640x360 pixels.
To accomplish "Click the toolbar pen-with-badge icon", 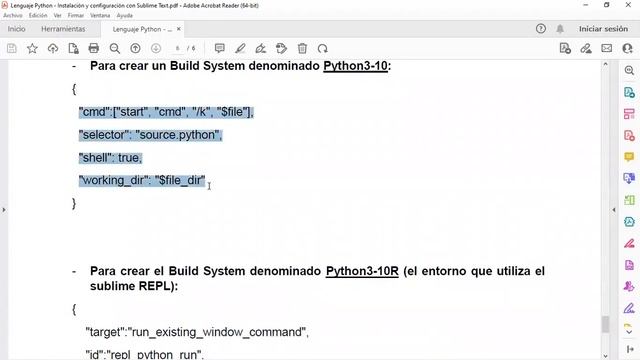I will click(x=586, y=49).
